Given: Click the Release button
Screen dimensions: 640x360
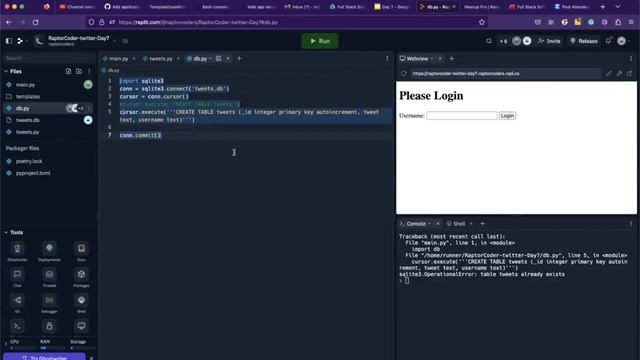Looking at the screenshot, I should coord(584,41).
